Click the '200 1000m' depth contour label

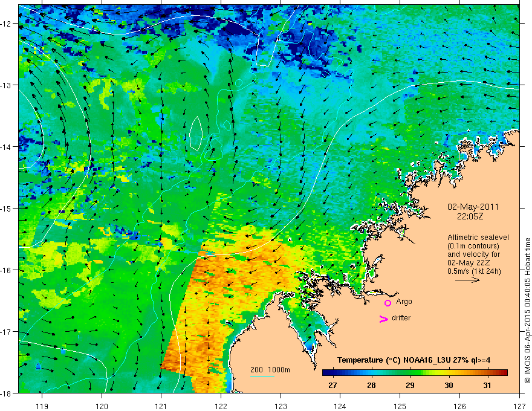[270, 370]
